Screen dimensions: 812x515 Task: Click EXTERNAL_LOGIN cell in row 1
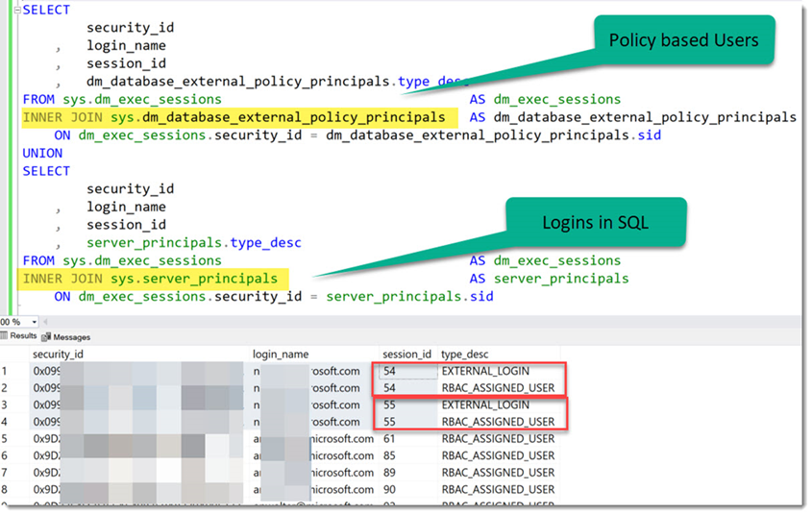485,371
